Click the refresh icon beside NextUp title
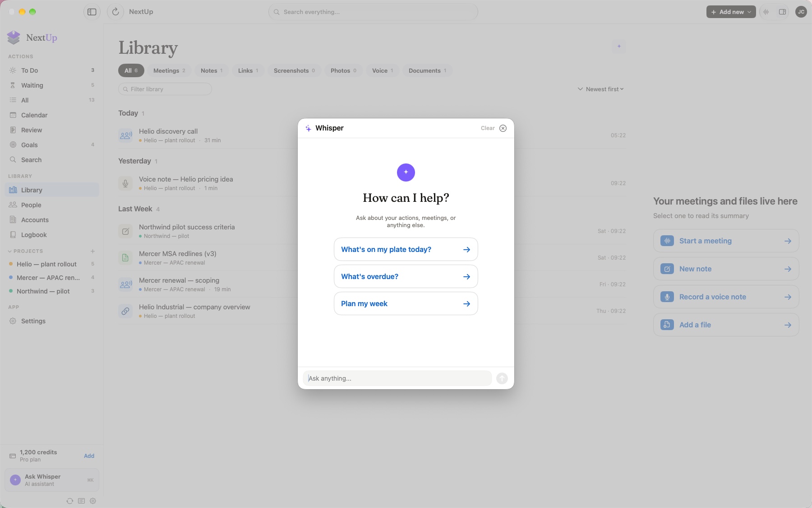Image resolution: width=812 pixels, height=508 pixels. coord(115,12)
